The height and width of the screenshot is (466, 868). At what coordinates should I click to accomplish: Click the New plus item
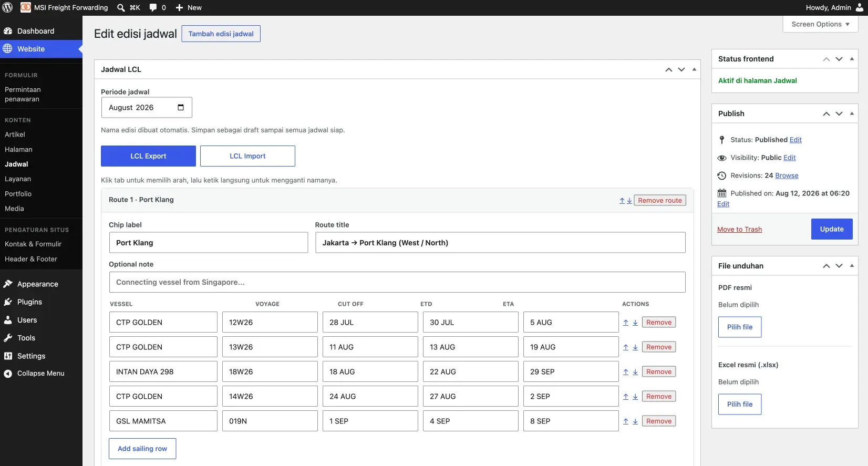tap(189, 7)
